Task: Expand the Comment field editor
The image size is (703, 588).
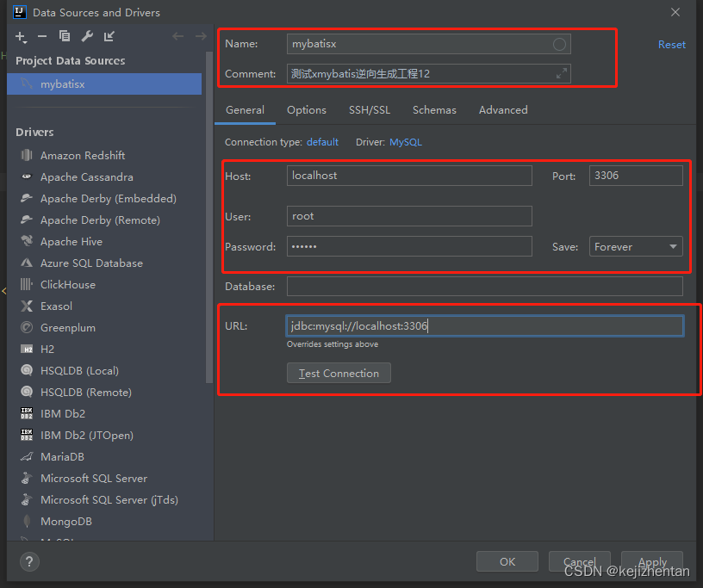Action: pyautogui.click(x=562, y=73)
